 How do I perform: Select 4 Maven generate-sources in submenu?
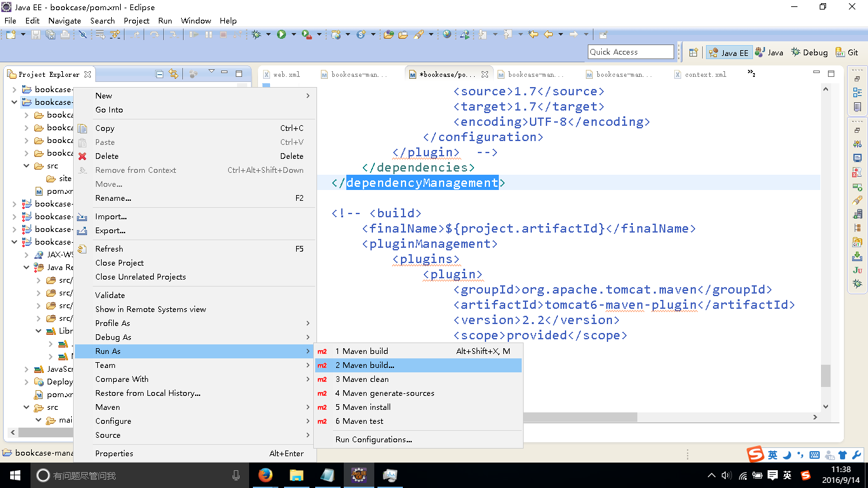pos(418,393)
